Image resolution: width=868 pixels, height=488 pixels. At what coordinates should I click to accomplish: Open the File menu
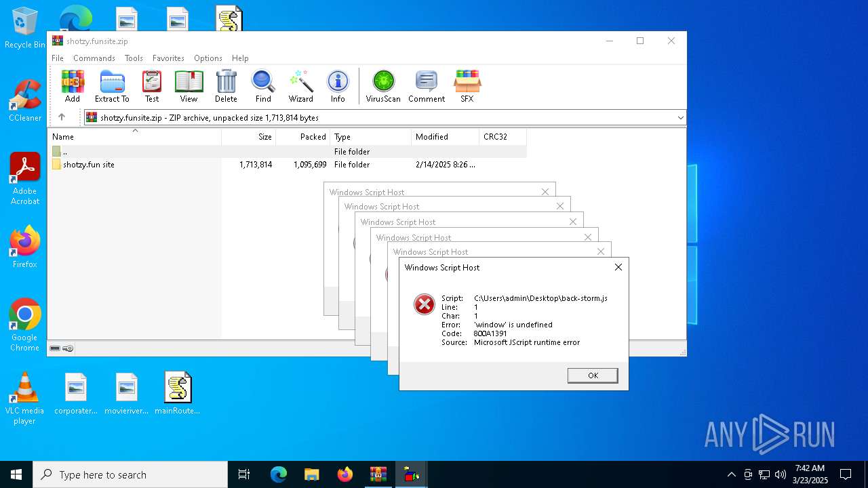(58, 58)
